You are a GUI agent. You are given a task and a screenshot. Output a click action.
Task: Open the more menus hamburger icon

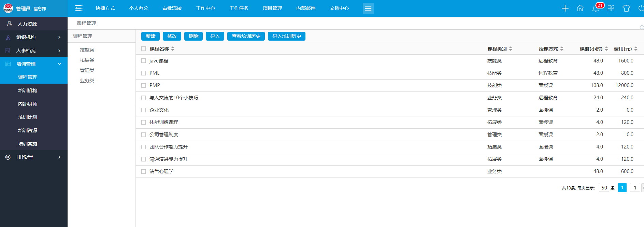(368, 8)
